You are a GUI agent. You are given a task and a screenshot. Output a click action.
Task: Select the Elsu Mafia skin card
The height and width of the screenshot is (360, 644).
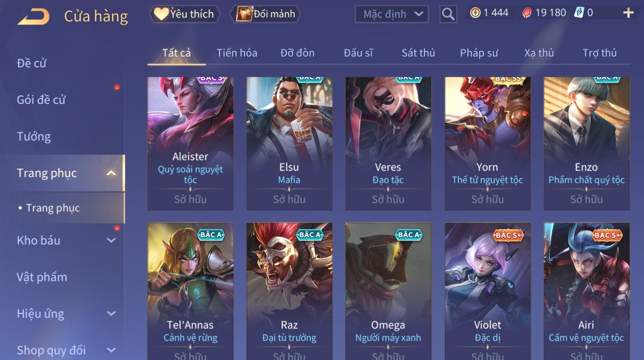(289, 144)
